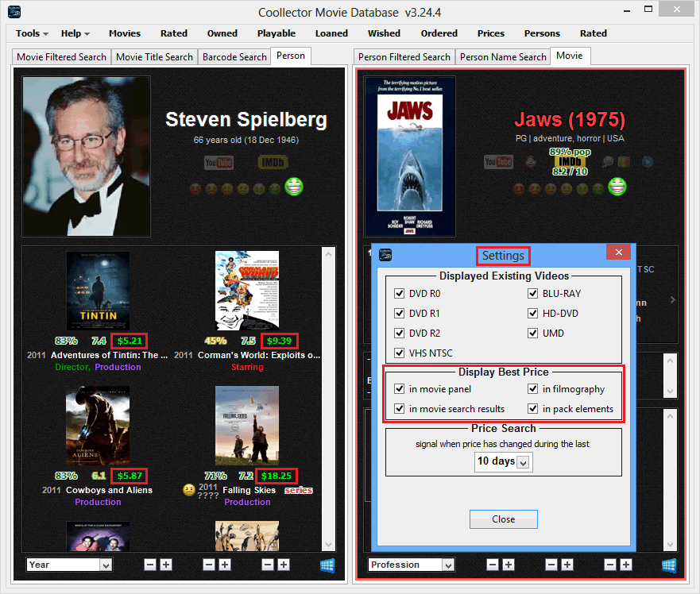
Task: Expand the Profession dropdown
Action: click(x=448, y=565)
